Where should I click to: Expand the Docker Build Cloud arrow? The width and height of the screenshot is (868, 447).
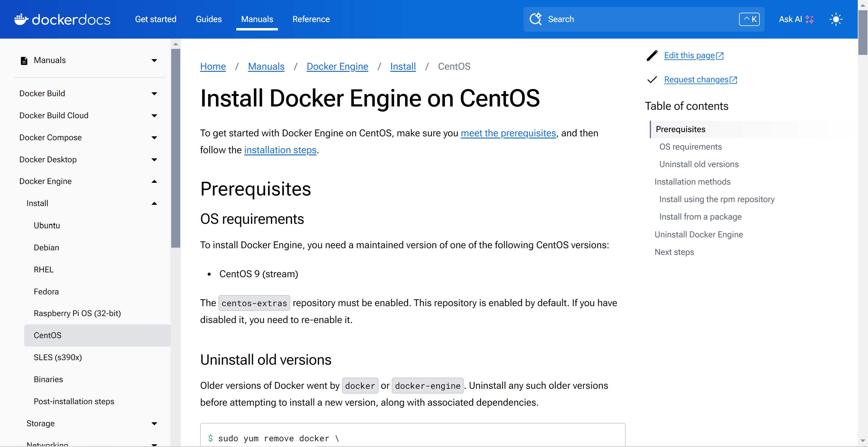[x=154, y=116]
